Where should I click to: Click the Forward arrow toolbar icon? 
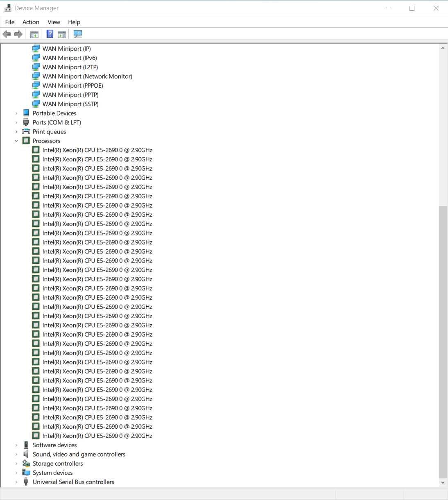coord(18,34)
